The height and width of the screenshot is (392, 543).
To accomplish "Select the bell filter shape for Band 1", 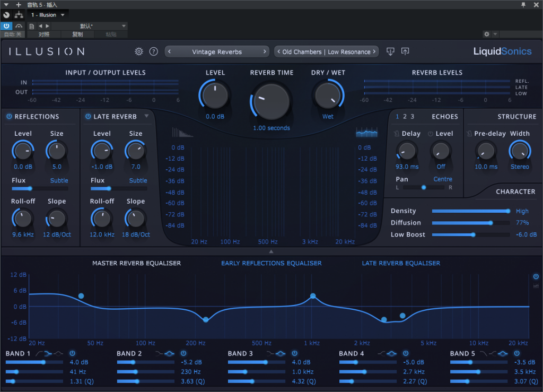I will pos(58,354).
